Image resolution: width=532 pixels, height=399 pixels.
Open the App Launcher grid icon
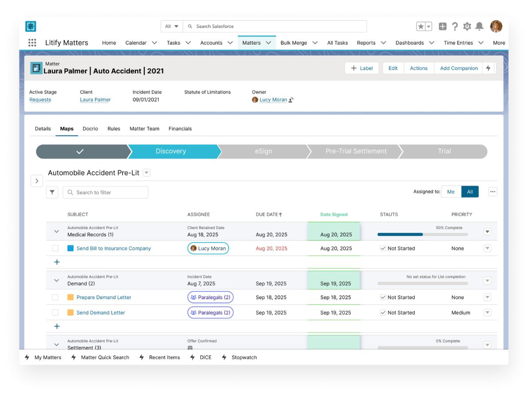(x=32, y=43)
